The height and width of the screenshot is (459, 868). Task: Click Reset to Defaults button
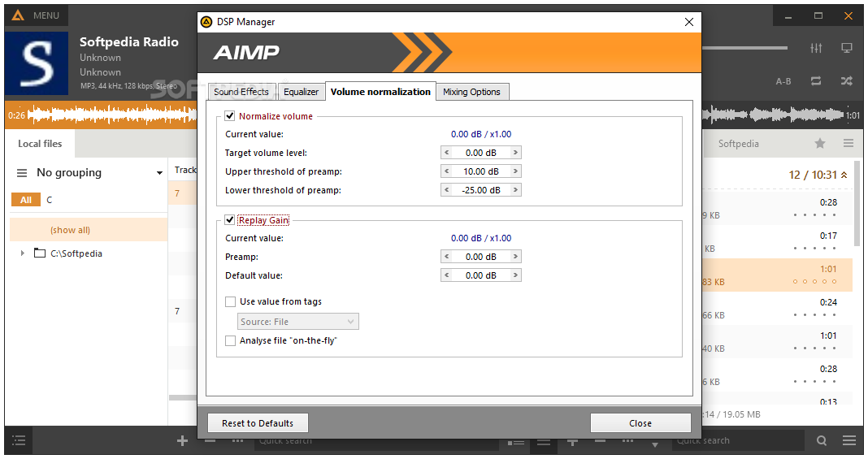(x=258, y=423)
